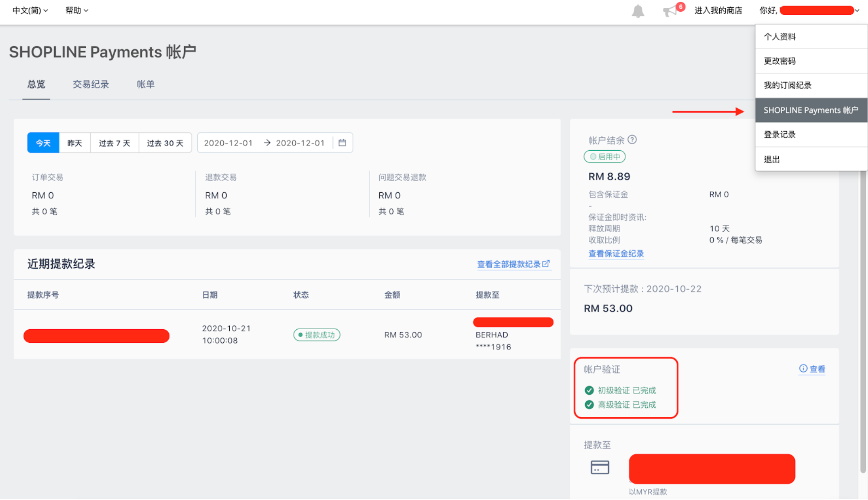
Task: Expand the 中文(简) language dropdown
Action: click(x=30, y=10)
